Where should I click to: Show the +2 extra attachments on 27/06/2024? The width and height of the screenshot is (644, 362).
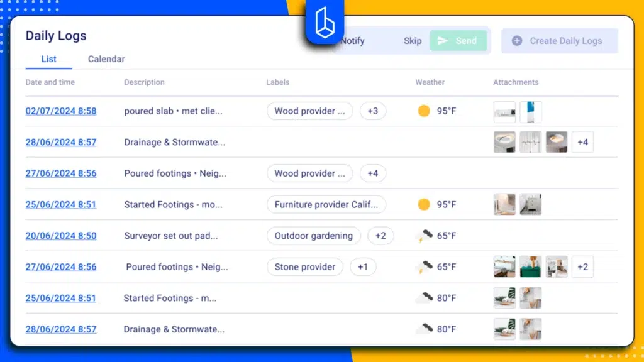(582, 266)
